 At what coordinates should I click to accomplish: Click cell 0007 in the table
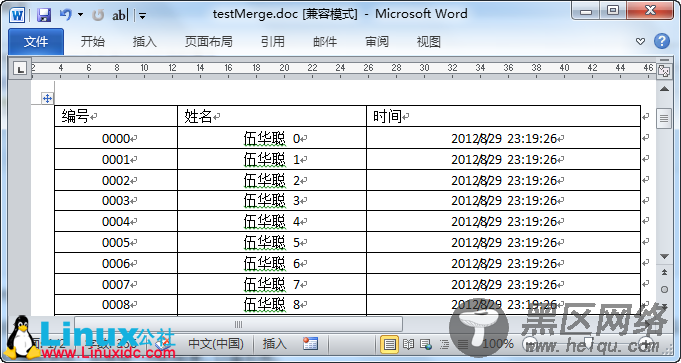pos(116,284)
